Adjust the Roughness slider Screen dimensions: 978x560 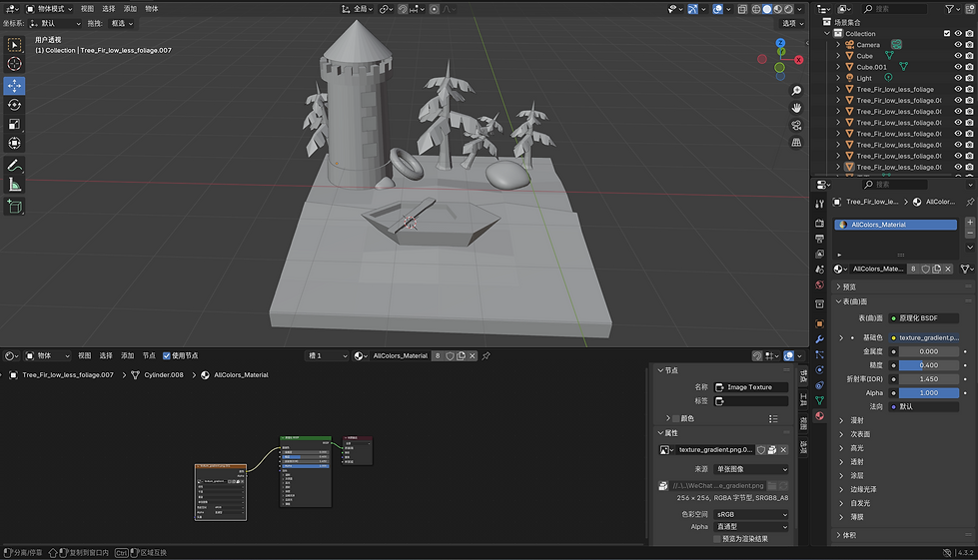click(928, 365)
